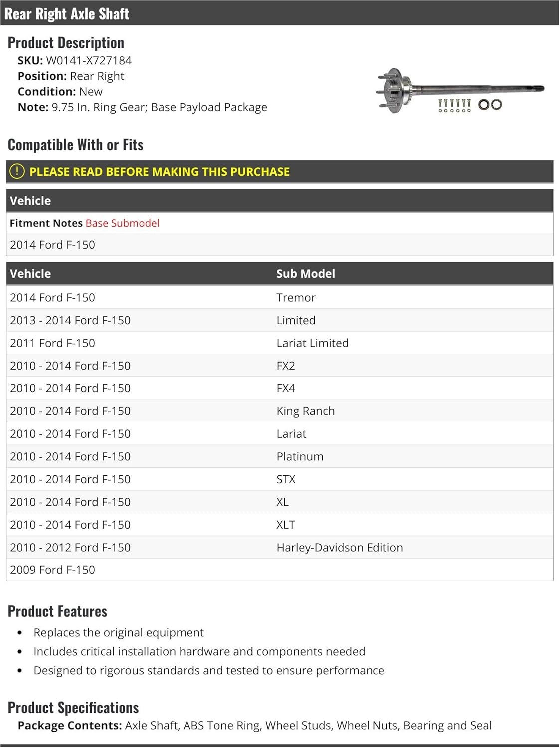Viewport: 560px width, 748px height.
Task: Click the FX2 sub model entry
Action: (x=286, y=366)
